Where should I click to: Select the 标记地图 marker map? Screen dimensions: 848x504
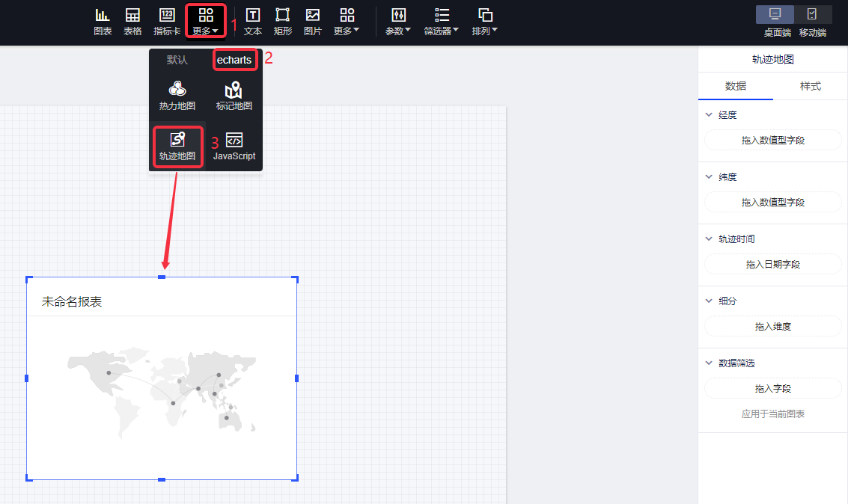click(234, 96)
